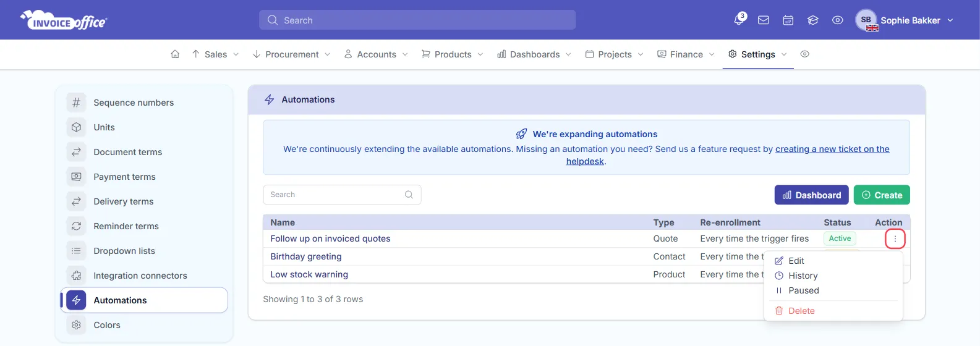Click the Payment terms money icon
Image resolution: width=980 pixels, height=346 pixels.
(x=76, y=177)
